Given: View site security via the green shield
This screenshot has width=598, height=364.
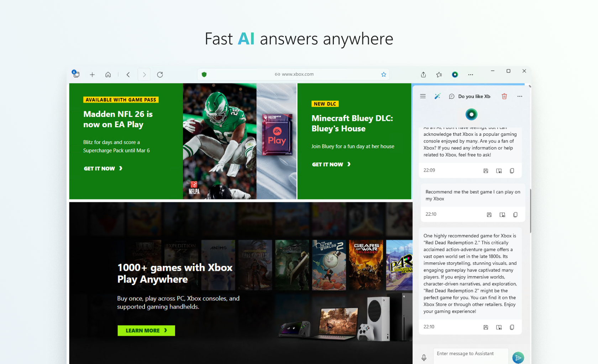Looking at the screenshot, I should 204,74.
